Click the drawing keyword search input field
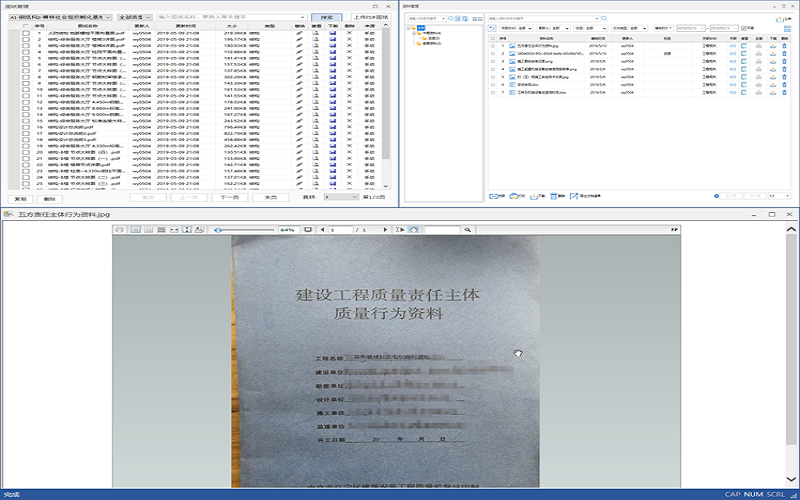This screenshot has height=500, width=800. [232, 17]
